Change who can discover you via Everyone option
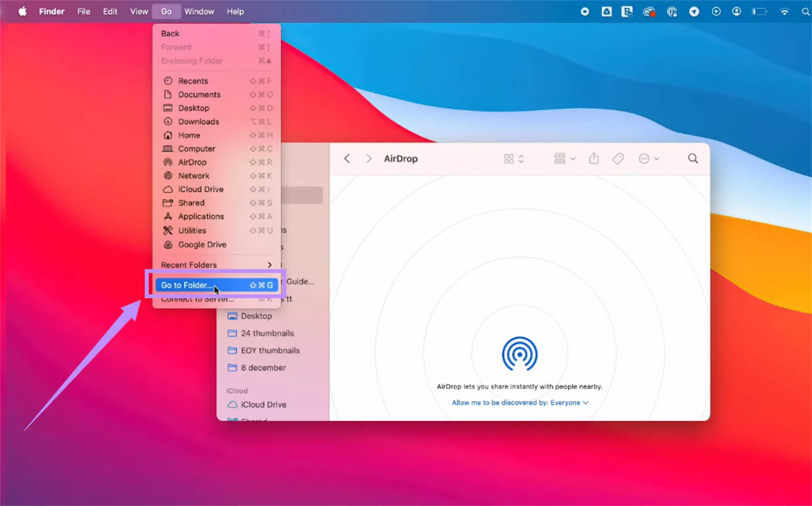 click(x=564, y=402)
